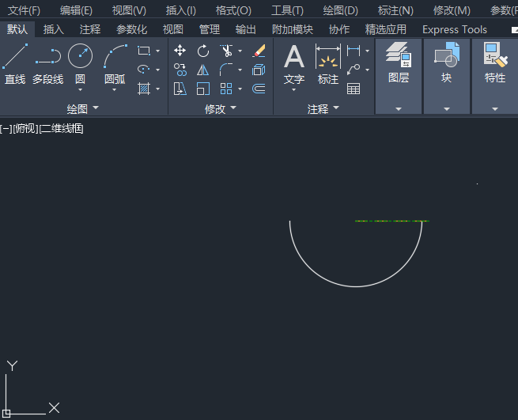
Task: Select the Fillet tool icon
Action: [226, 70]
